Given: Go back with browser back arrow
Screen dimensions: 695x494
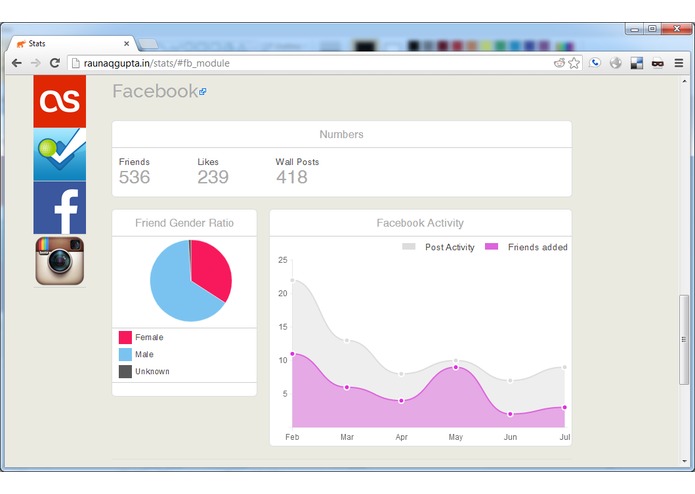Looking at the screenshot, I should (x=17, y=63).
